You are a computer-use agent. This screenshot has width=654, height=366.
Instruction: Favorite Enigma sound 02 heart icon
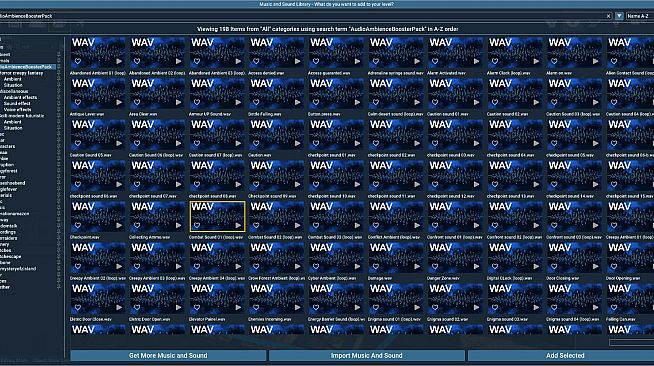435,308
